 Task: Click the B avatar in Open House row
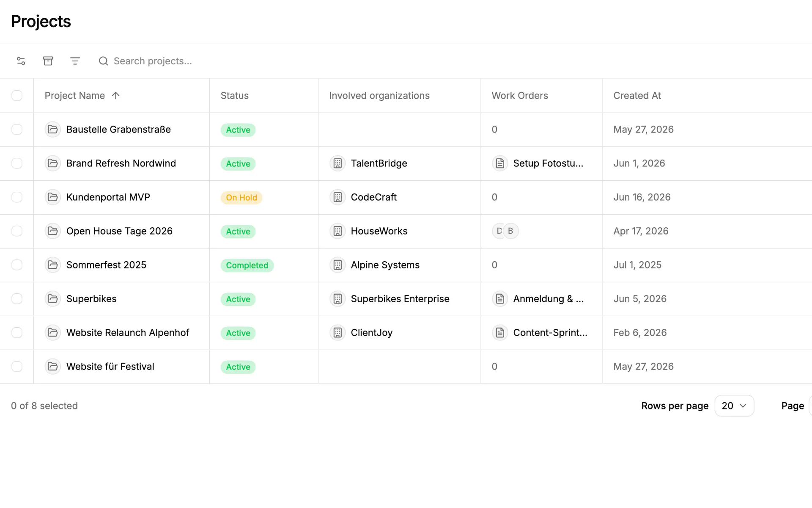tap(511, 231)
